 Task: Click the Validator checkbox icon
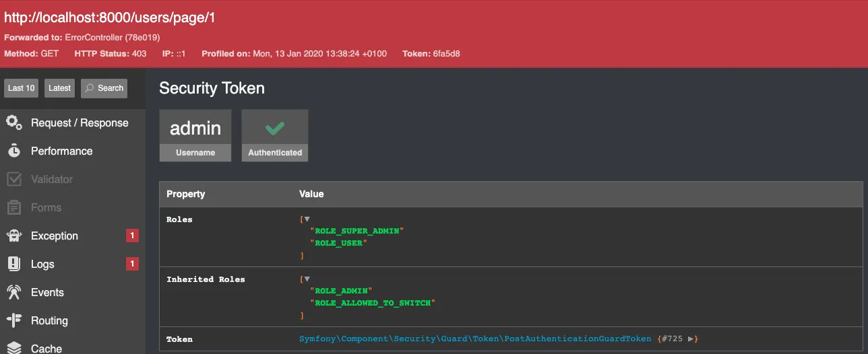14,180
